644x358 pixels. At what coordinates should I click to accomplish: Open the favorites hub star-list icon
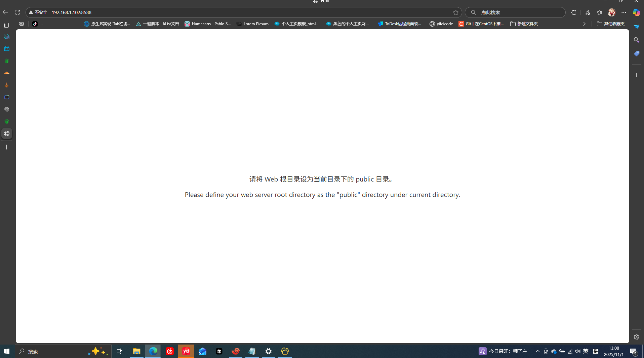pyautogui.click(x=600, y=12)
